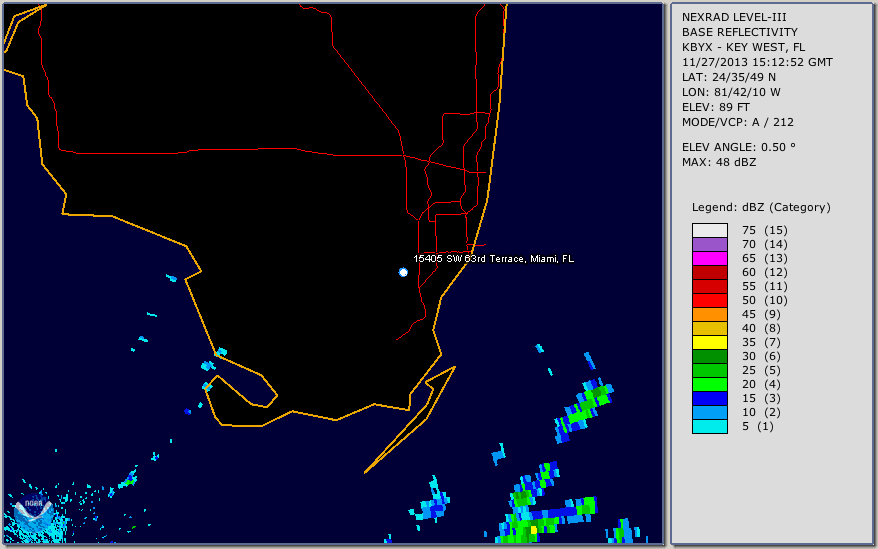The height and width of the screenshot is (549, 878).
Task: Select the 25 dBZ green legend swatch
Action: (709, 370)
